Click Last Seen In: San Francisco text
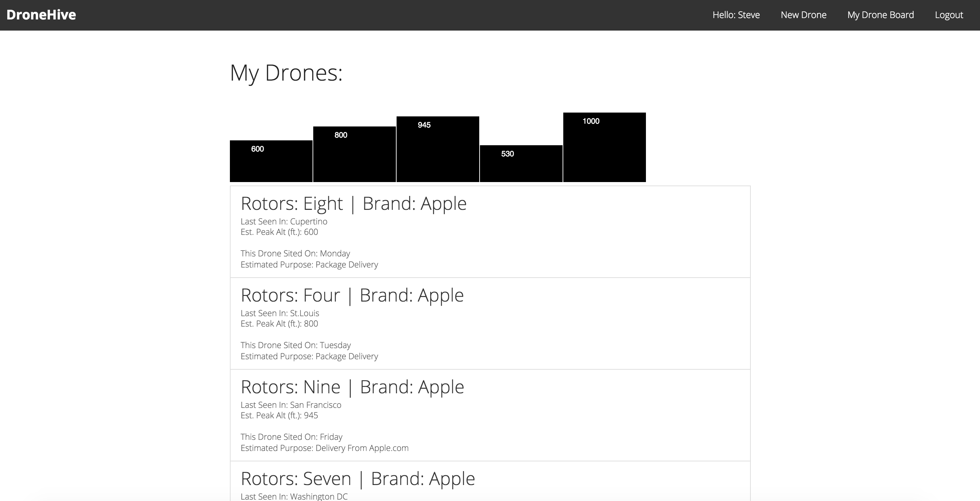This screenshot has width=980, height=501. (x=291, y=405)
